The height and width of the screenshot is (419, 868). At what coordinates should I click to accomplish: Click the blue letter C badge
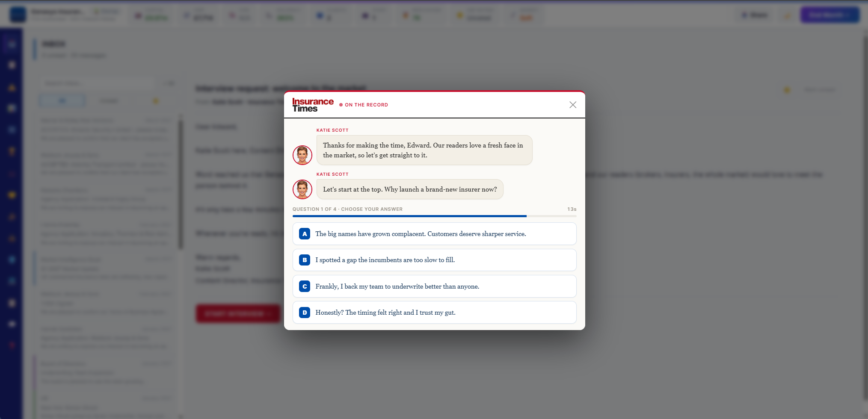305,286
